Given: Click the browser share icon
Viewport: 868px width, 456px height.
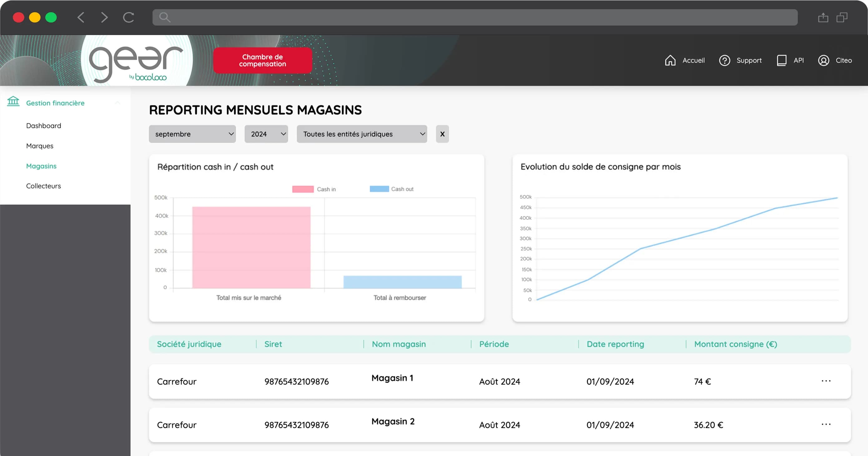Looking at the screenshot, I should 823,17.
